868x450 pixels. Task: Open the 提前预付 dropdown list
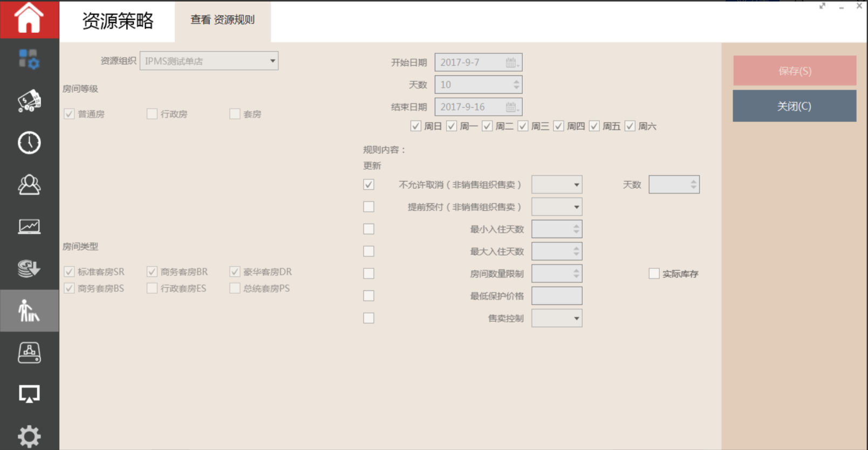pyautogui.click(x=576, y=207)
